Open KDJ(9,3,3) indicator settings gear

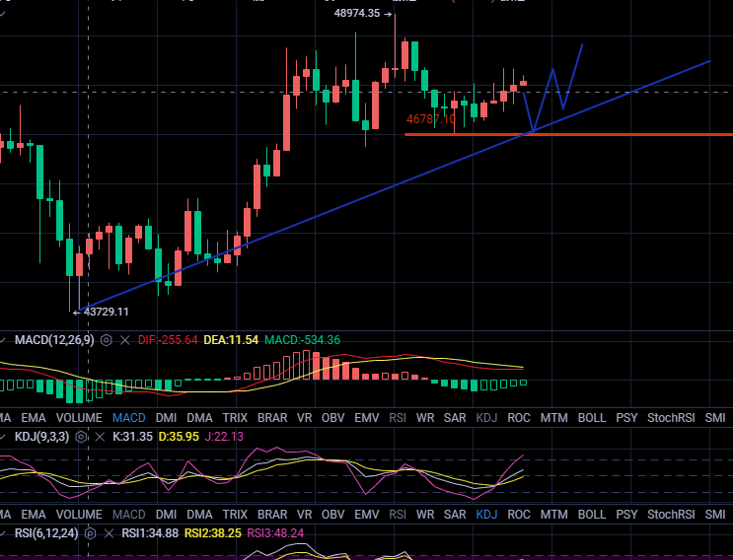81,437
